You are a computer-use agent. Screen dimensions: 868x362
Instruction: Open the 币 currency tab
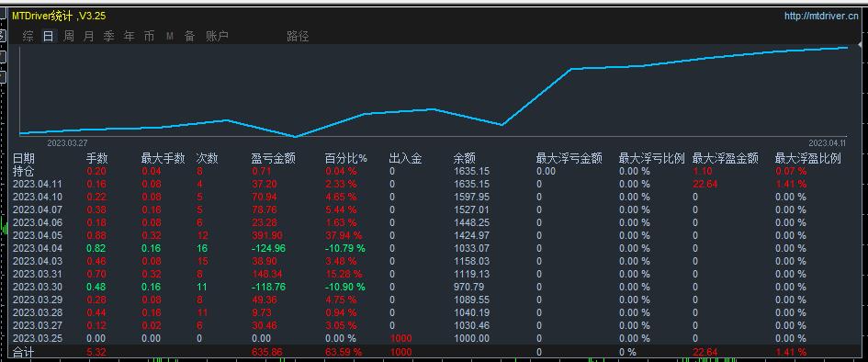(150, 37)
